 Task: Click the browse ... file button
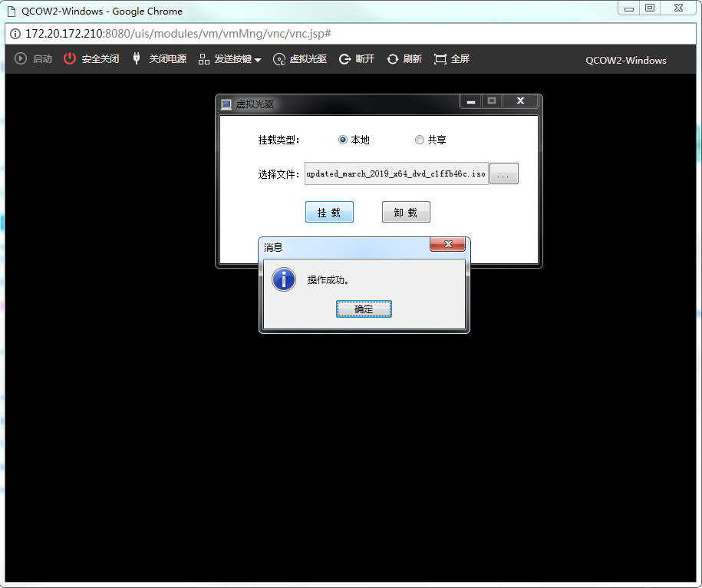tap(503, 173)
